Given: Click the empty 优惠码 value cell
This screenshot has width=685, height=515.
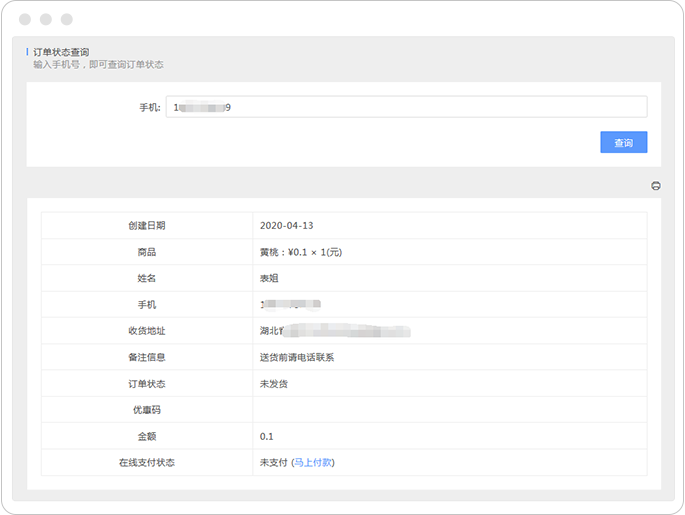Looking at the screenshot, I should click(x=449, y=410).
